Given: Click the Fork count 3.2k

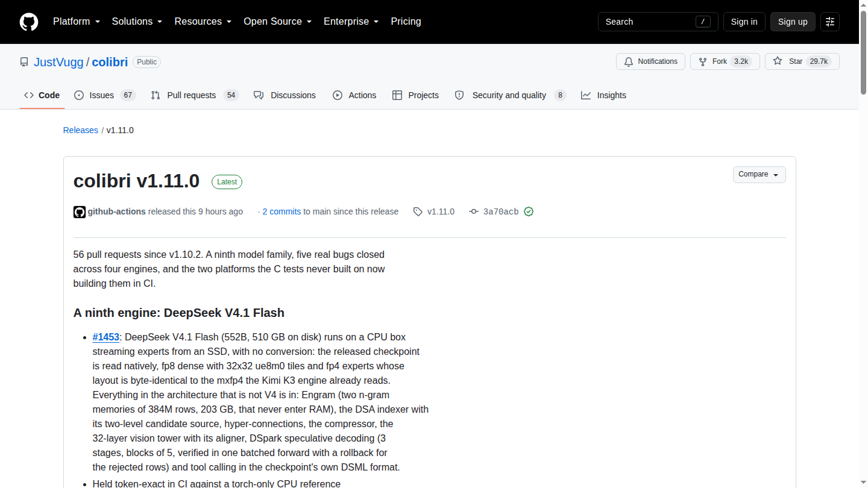Looking at the screenshot, I should [741, 61].
